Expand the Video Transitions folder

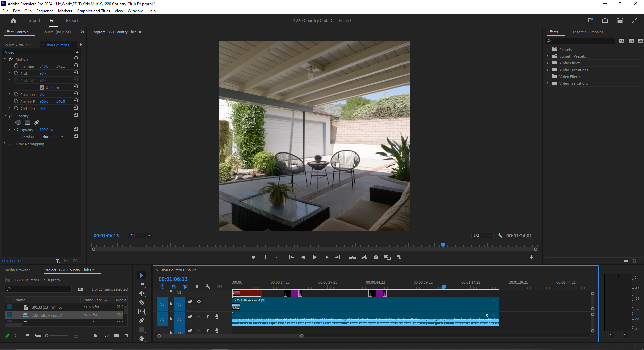(548, 83)
